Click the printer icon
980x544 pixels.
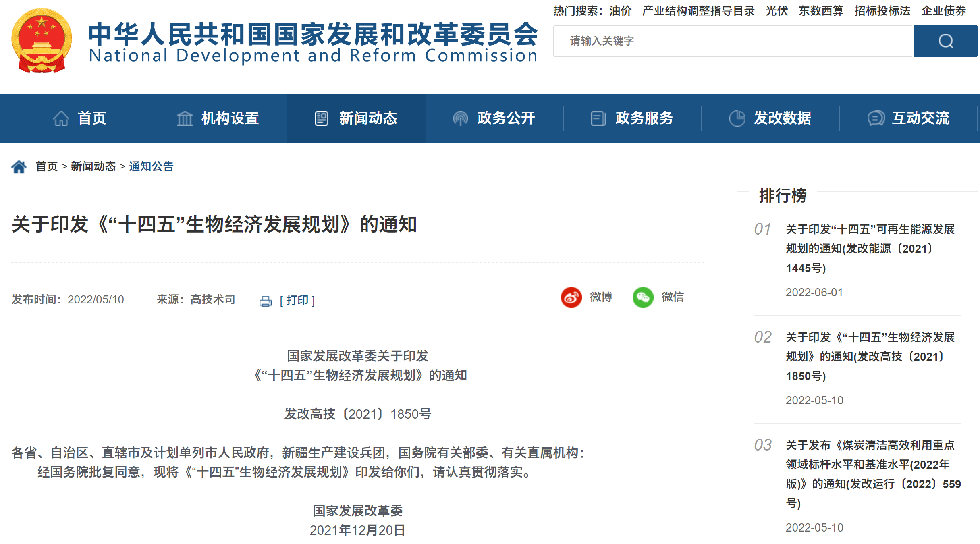pyautogui.click(x=266, y=301)
